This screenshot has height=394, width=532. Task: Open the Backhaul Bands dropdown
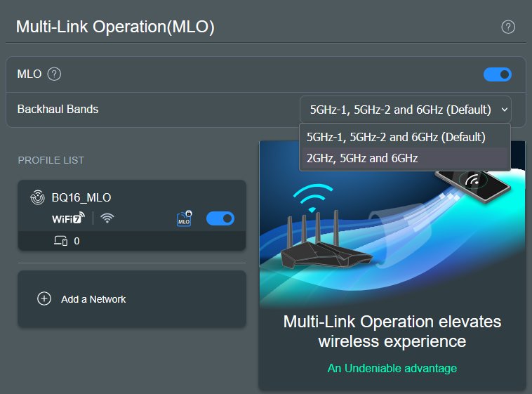[405, 110]
